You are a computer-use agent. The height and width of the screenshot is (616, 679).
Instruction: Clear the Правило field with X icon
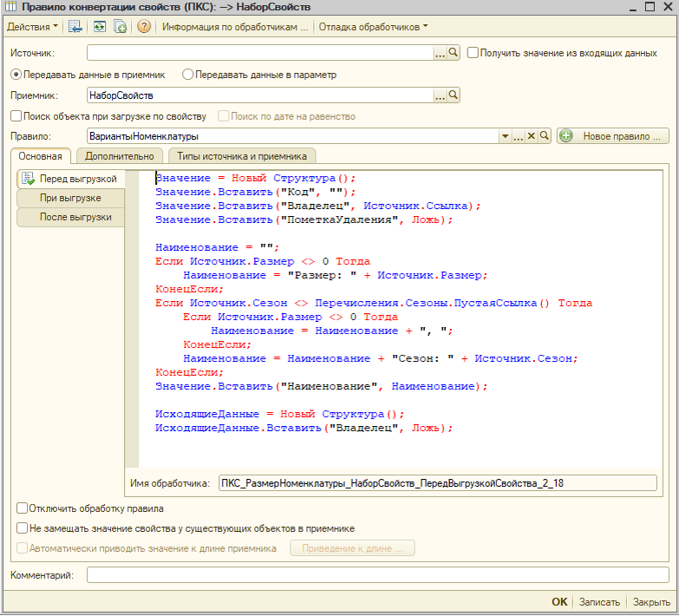(x=531, y=136)
